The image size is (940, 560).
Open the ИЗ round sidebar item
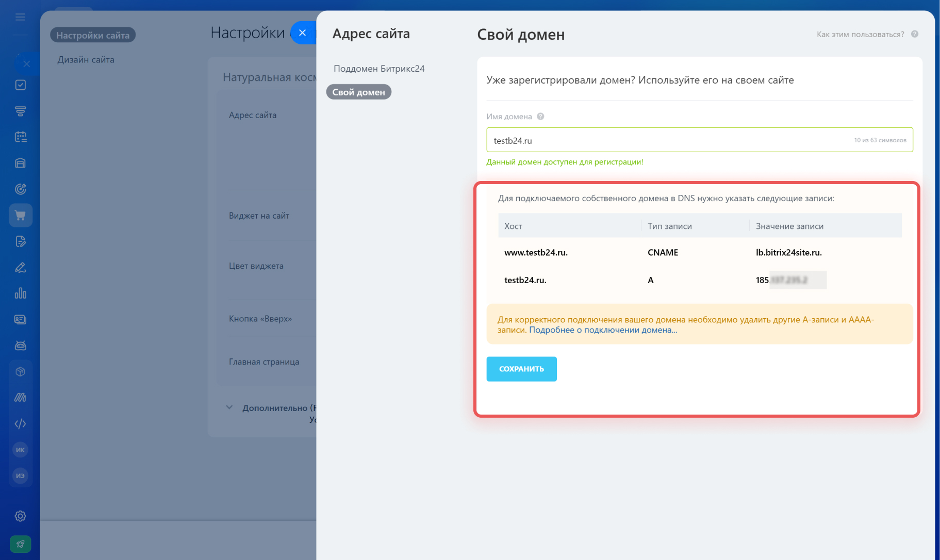point(20,476)
